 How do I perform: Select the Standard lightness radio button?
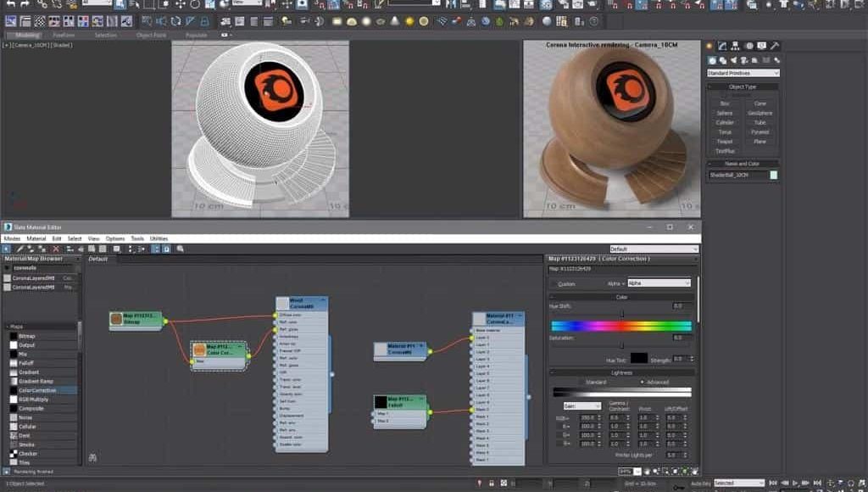point(582,383)
